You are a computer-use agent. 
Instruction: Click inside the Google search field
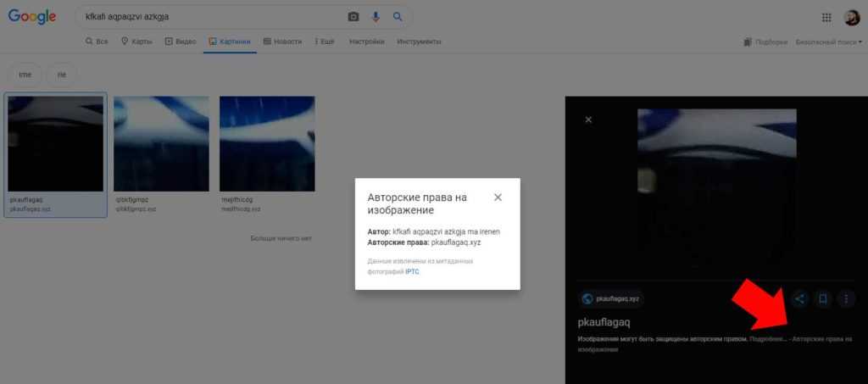212,17
